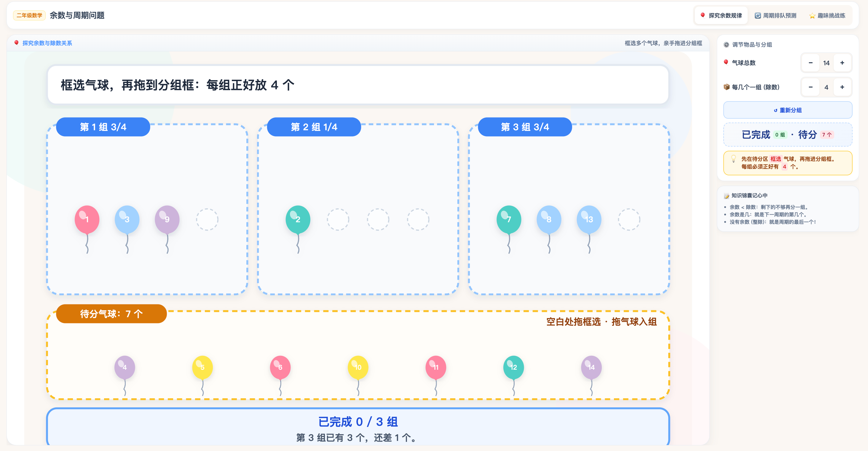The image size is (868, 451).
Task: Open the 趣味挑战练 tab
Action: tap(827, 15)
